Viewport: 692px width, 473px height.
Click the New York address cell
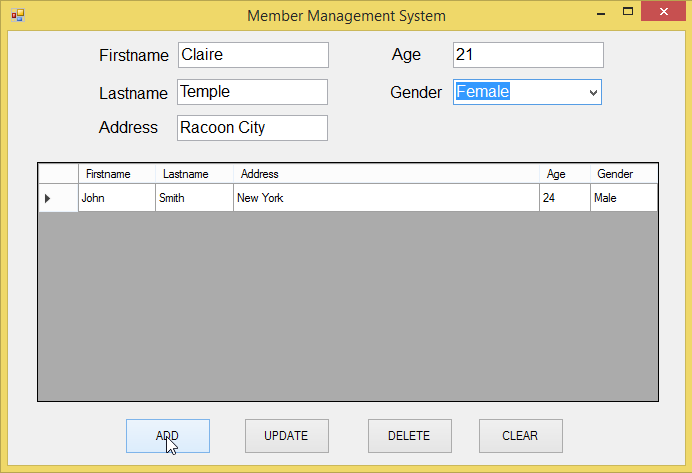coord(386,198)
